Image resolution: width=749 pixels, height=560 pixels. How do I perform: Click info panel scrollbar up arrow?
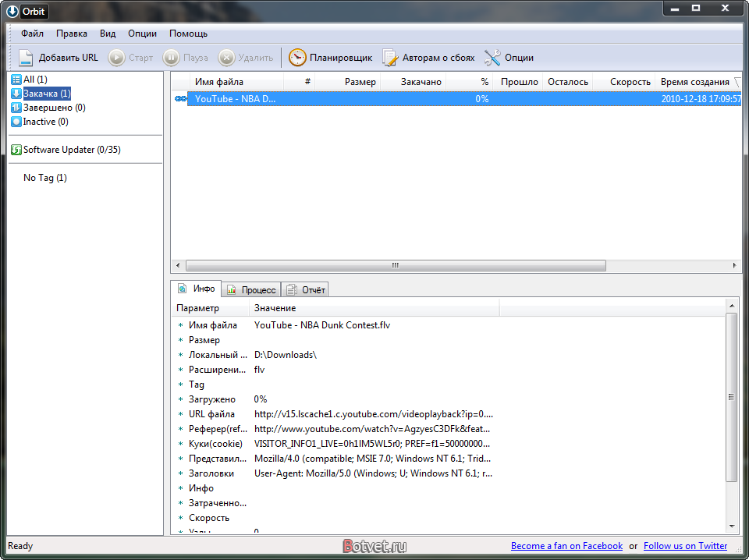coord(732,306)
